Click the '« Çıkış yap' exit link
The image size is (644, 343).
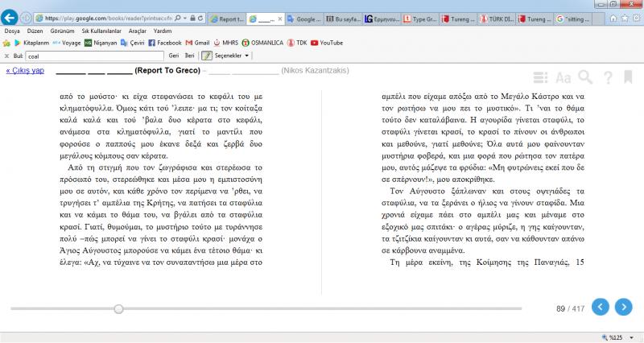pos(25,70)
